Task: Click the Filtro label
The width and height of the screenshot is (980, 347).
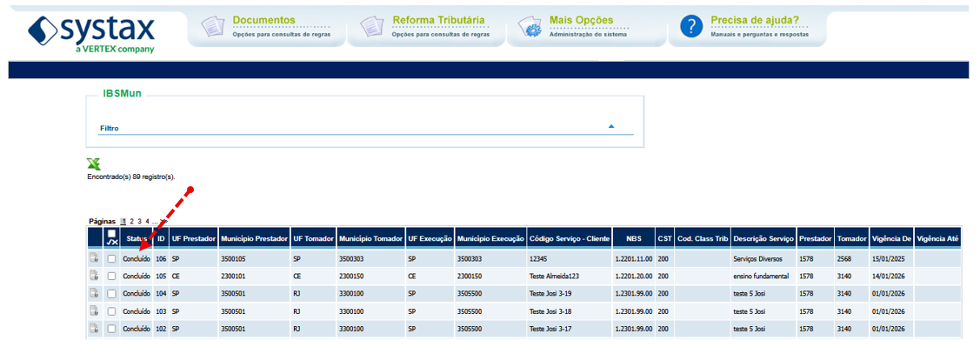Action: (110, 128)
